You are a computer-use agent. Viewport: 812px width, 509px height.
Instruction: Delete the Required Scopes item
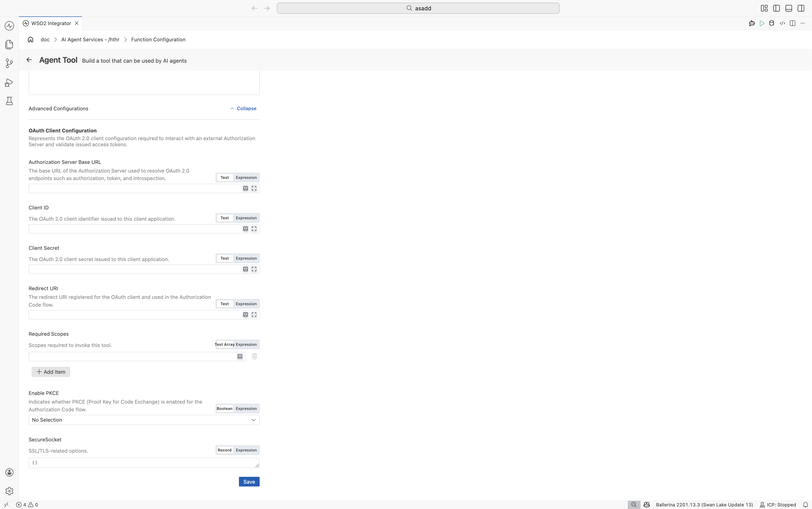255,356
